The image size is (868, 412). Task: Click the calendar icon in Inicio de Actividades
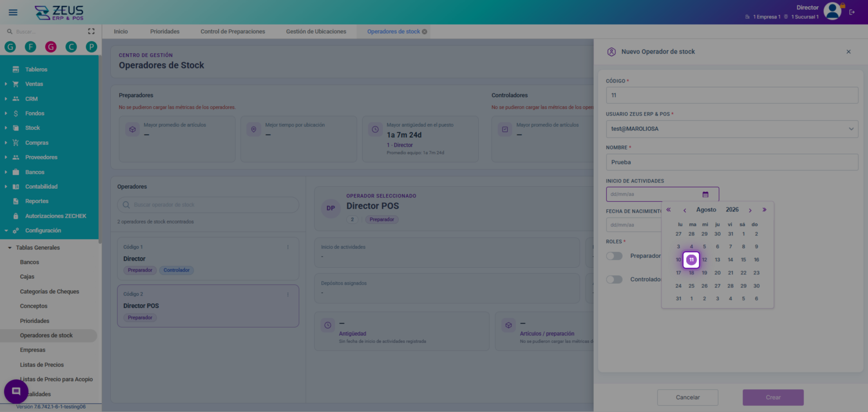pos(705,194)
